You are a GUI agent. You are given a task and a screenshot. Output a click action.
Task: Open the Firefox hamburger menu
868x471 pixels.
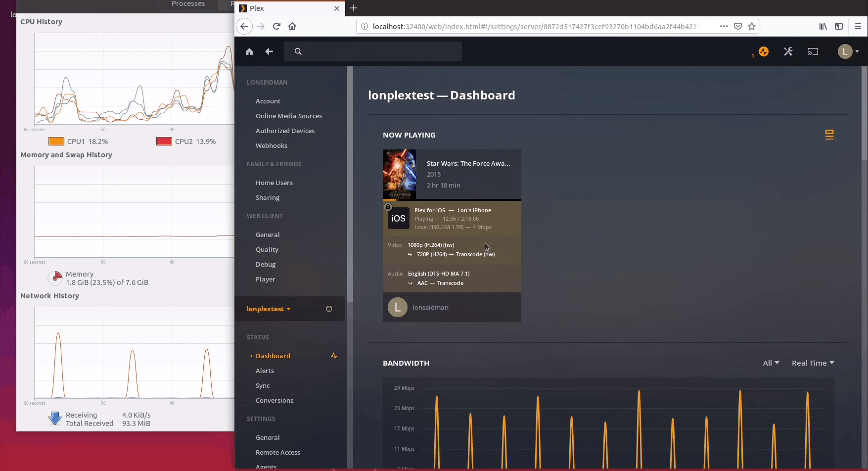(x=858, y=26)
